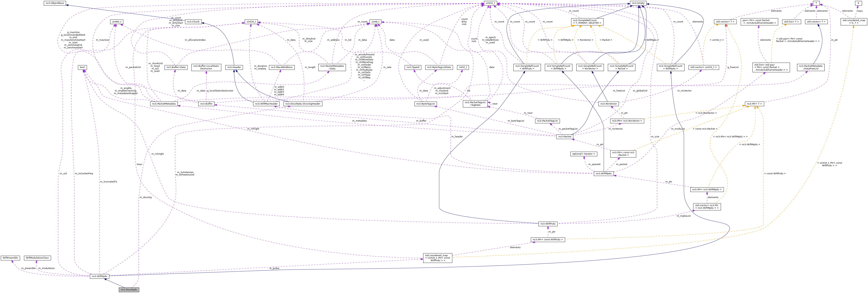868x293 pixels.
Task: Select the bool type node
Action: coord(82,67)
